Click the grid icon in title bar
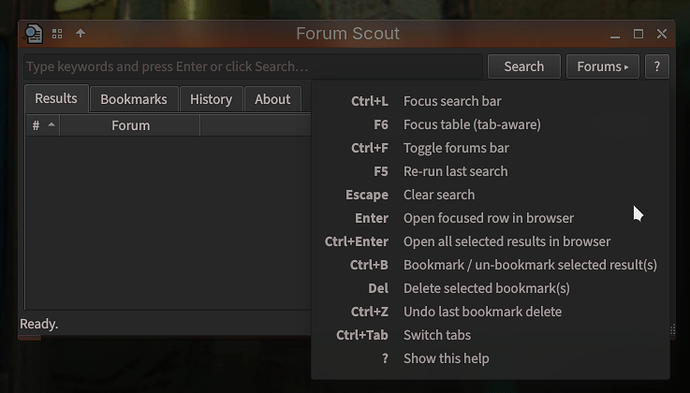 tap(57, 34)
